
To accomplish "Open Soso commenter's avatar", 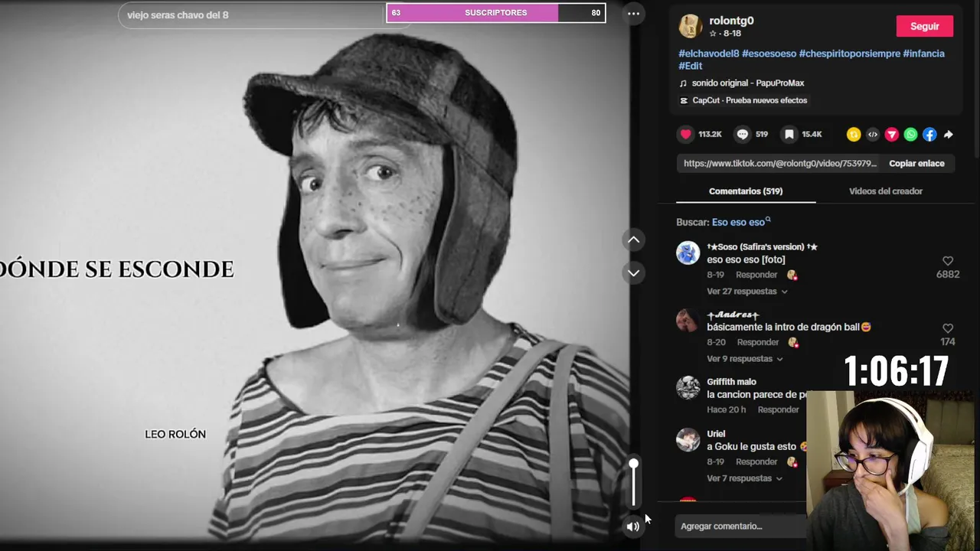I will click(688, 253).
